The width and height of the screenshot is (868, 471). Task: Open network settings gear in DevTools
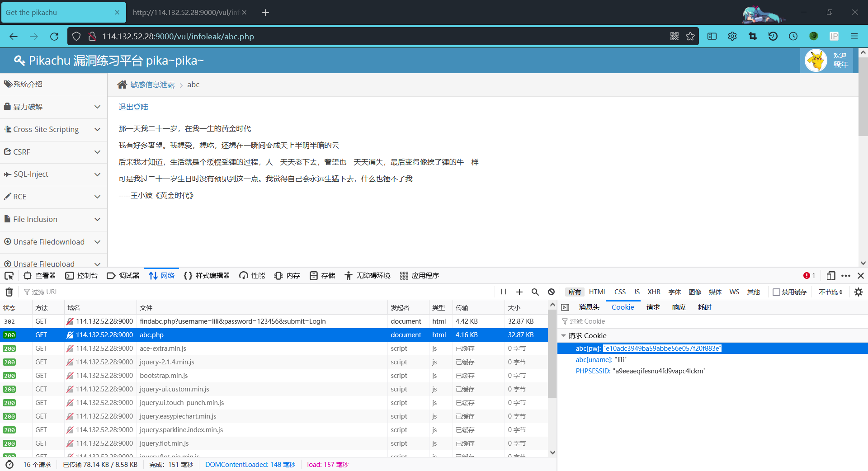point(859,292)
